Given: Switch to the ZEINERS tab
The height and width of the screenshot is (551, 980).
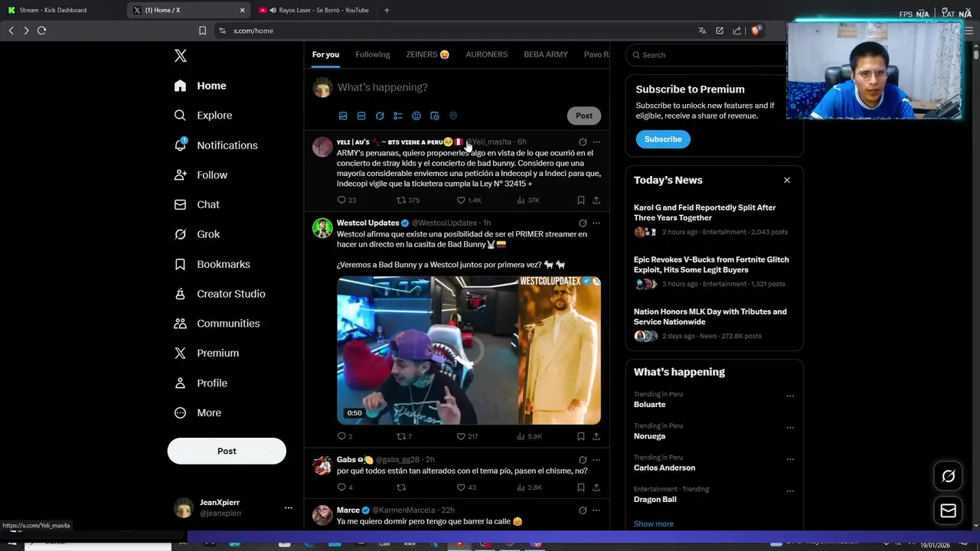Looking at the screenshot, I should pos(428,55).
